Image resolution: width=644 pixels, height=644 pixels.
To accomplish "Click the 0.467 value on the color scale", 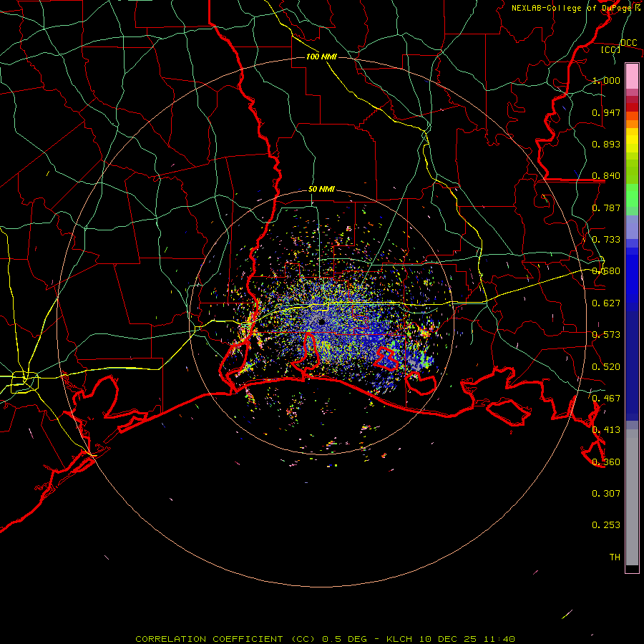I will click(606, 399).
